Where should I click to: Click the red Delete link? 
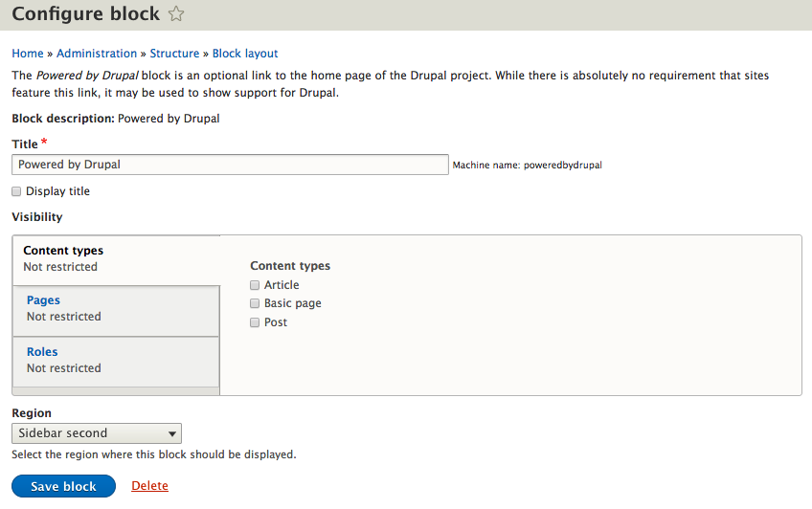tap(149, 486)
